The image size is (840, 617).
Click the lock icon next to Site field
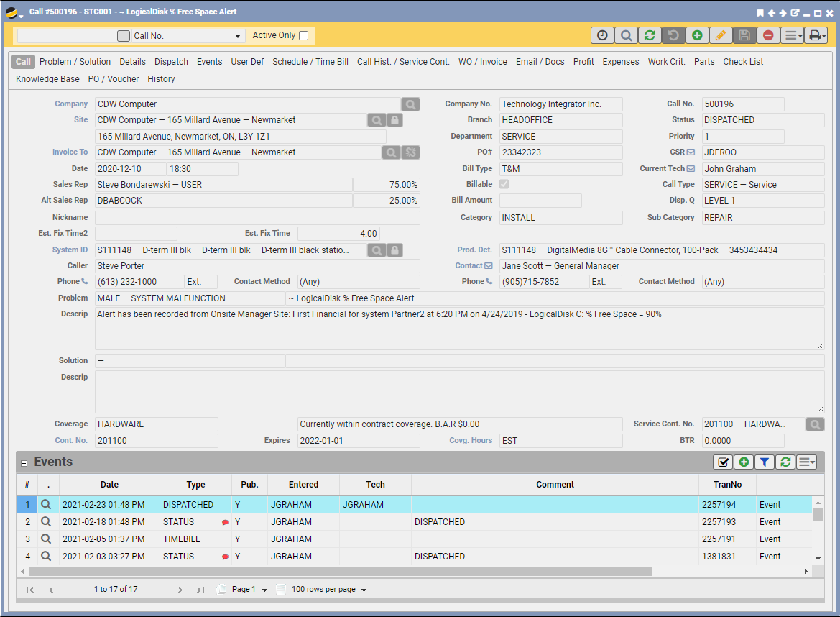click(x=394, y=120)
